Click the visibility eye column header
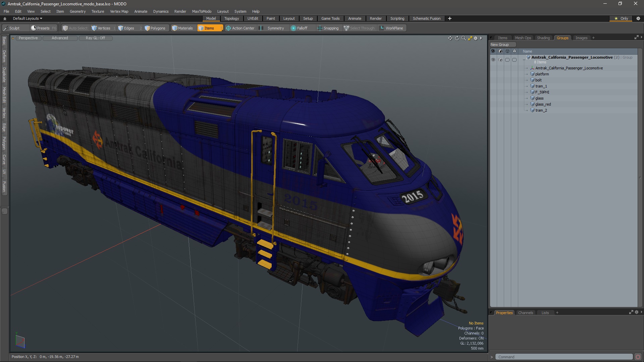 [493, 51]
